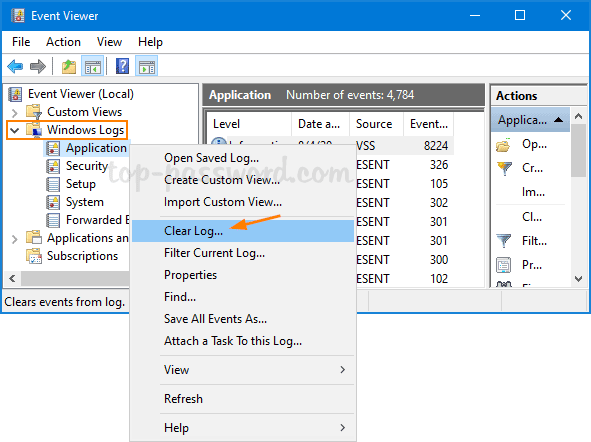Select Properties in context menu

point(243,275)
